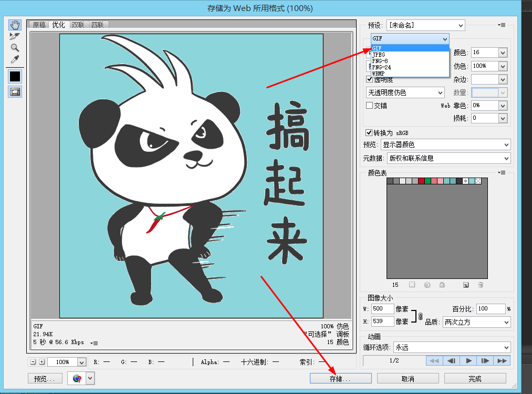Click the 存储 save button
Viewport: 532px width, 394px height.
[340, 378]
